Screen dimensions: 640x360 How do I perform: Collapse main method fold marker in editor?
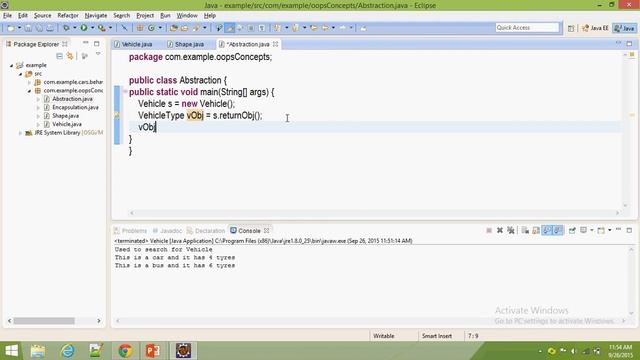pyautogui.click(x=125, y=91)
